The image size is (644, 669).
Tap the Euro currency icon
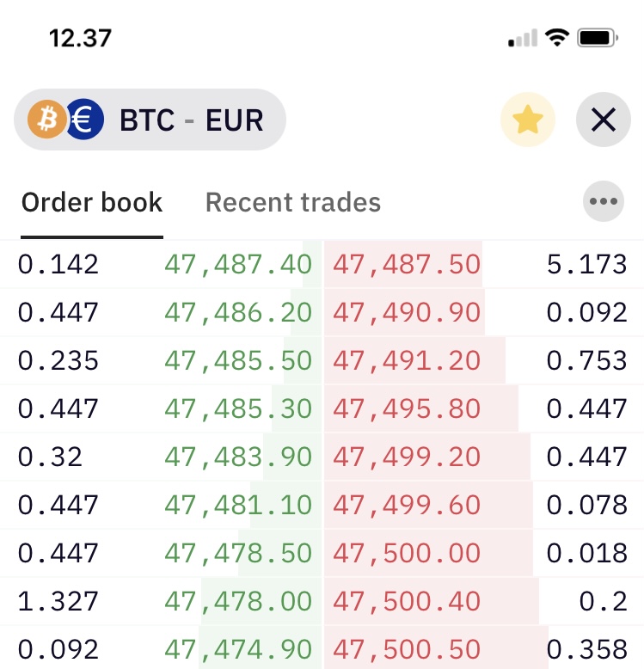click(85, 120)
